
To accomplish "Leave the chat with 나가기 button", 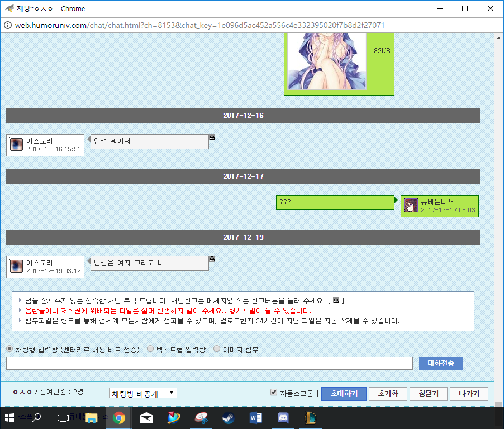I will pyautogui.click(x=469, y=394).
